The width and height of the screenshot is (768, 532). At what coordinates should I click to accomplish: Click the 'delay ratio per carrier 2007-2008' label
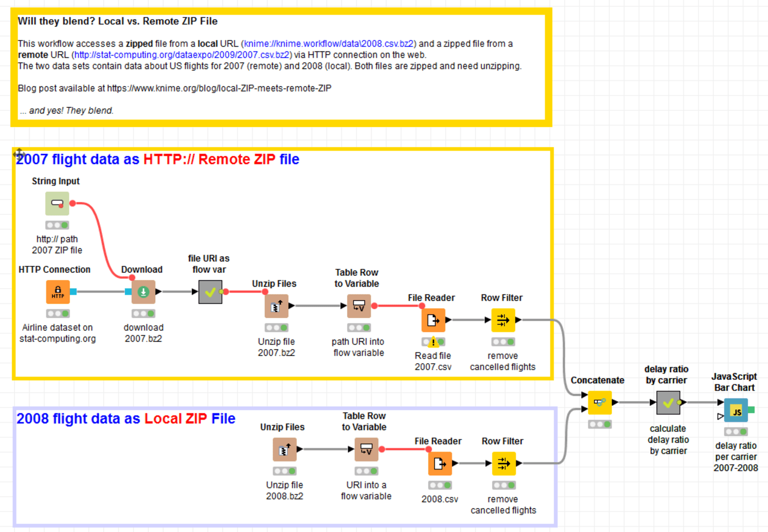[x=736, y=457]
